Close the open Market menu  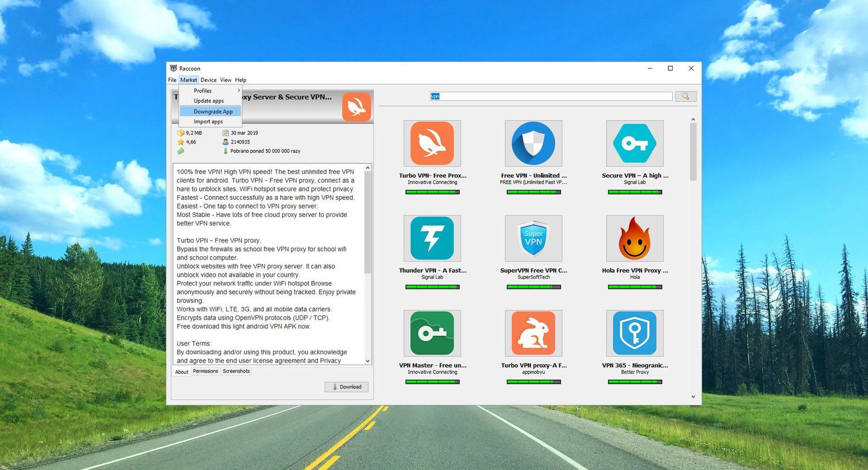188,80
